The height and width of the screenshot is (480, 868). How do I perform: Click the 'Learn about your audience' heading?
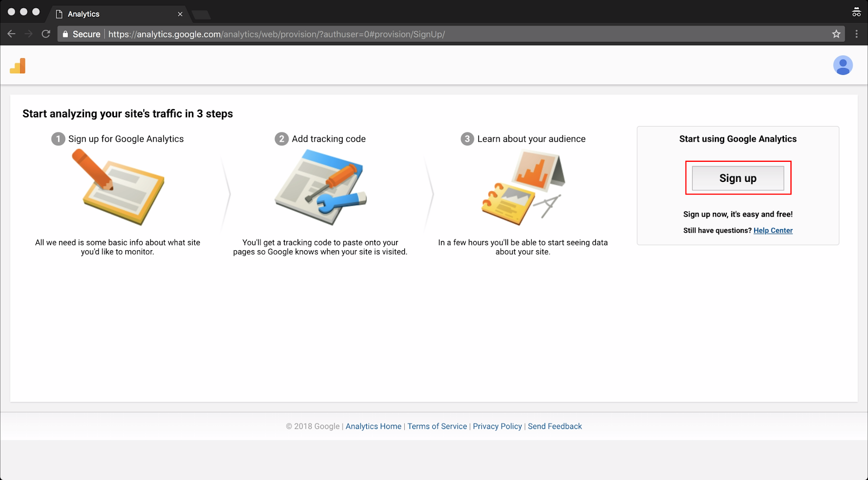pos(532,139)
